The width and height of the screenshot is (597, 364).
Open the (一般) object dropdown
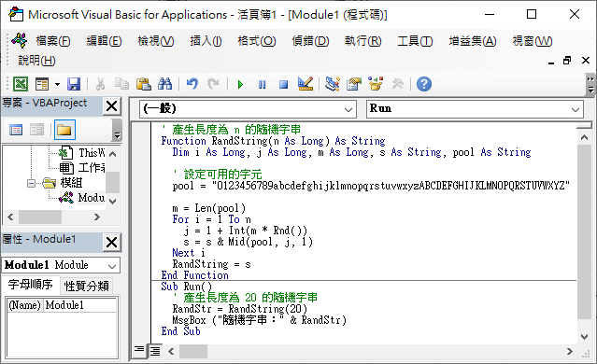coord(348,109)
